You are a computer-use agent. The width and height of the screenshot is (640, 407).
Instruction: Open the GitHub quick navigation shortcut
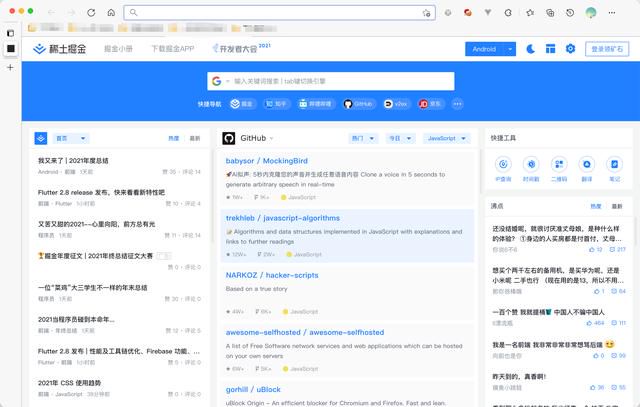pos(359,104)
